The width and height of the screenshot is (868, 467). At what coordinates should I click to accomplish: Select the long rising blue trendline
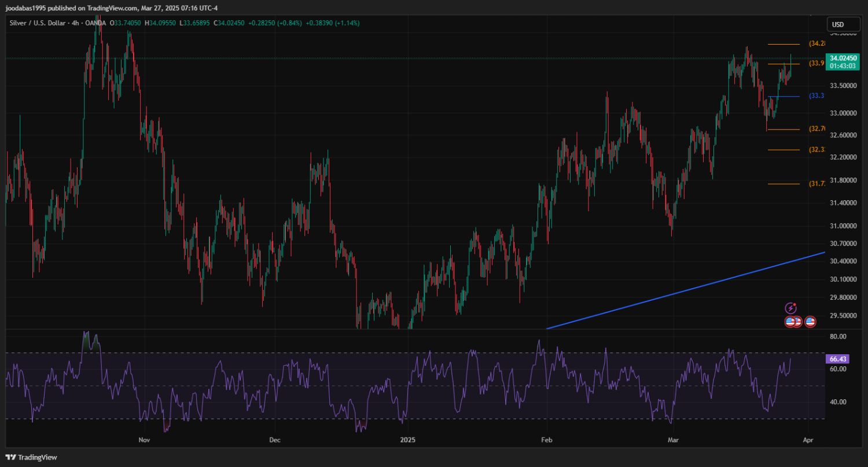686,291
